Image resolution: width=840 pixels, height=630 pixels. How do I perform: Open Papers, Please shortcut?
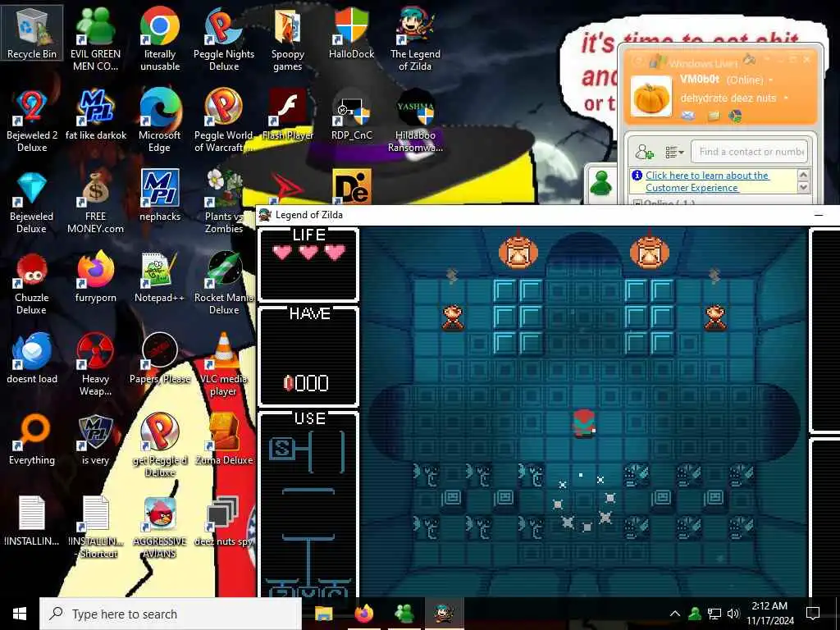click(x=160, y=359)
